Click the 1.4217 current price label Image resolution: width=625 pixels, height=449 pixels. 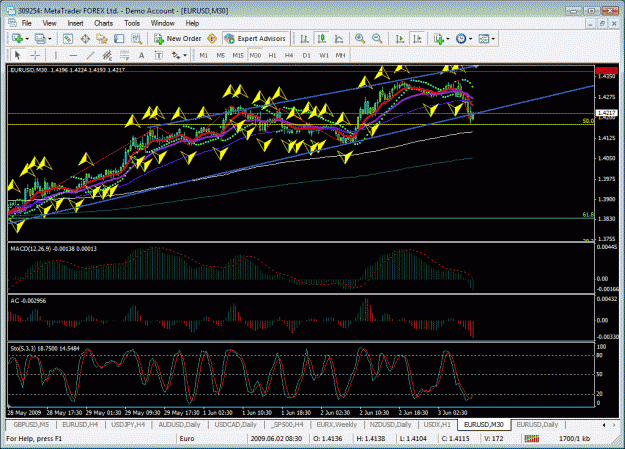[x=606, y=113]
